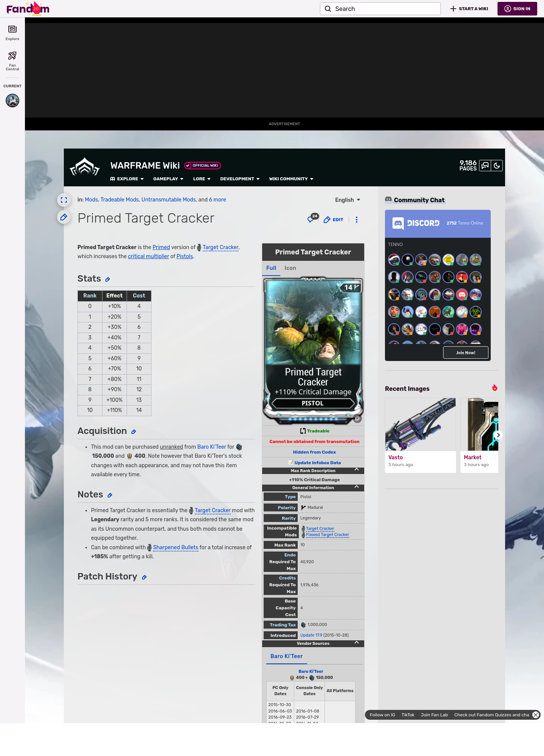
Task: Toggle dark mode moon icon
Action: point(497,166)
